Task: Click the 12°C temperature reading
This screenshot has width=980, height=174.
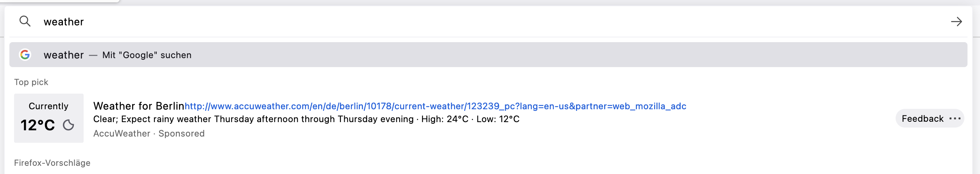Action: click(x=38, y=125)
